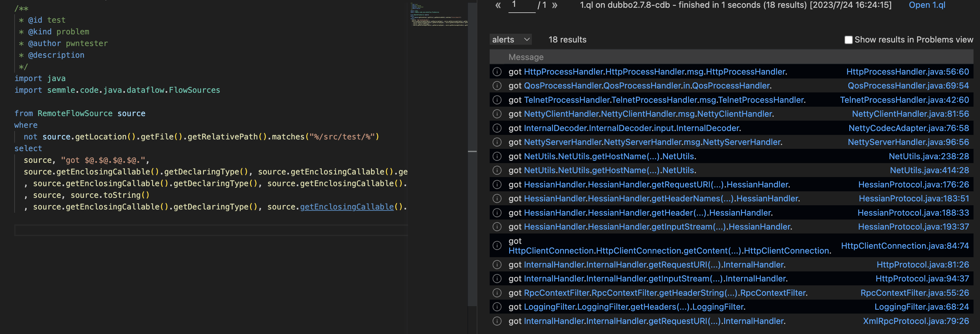Image resolution: width=980 pixels, height=334 pixels.
Task: Click the FlowSources import line
Action: 117,90
